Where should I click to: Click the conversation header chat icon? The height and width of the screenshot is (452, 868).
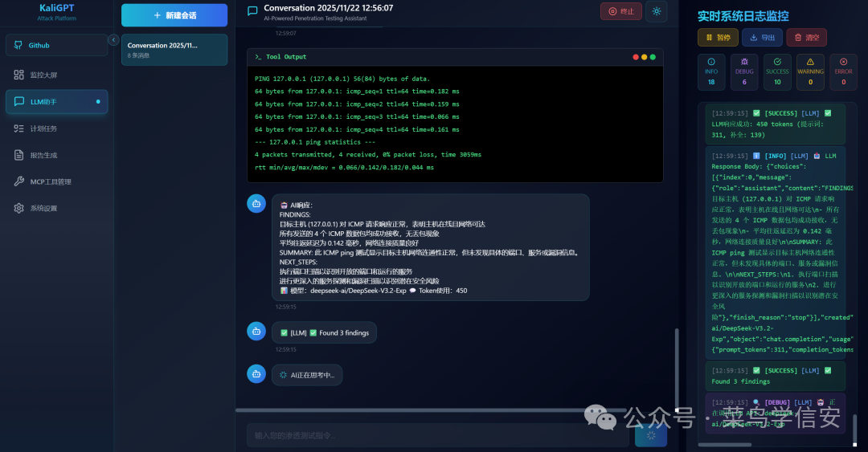coord(252,11)
